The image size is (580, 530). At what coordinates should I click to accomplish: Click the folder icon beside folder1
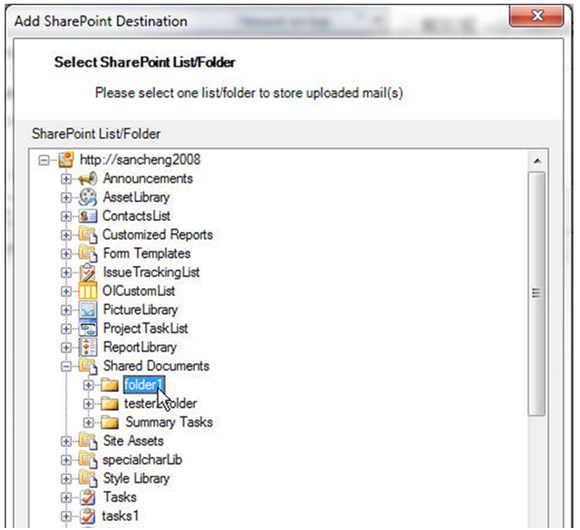coord(110,385)
